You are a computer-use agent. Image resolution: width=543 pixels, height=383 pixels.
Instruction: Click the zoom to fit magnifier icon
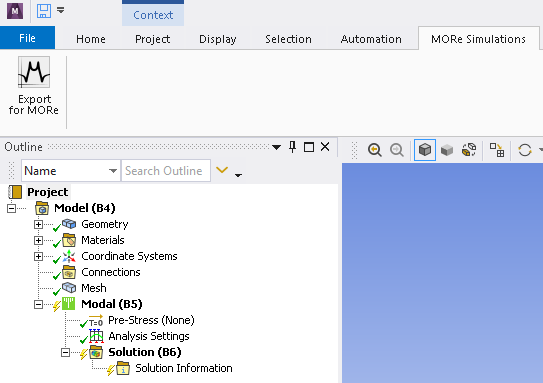point(375,150)
